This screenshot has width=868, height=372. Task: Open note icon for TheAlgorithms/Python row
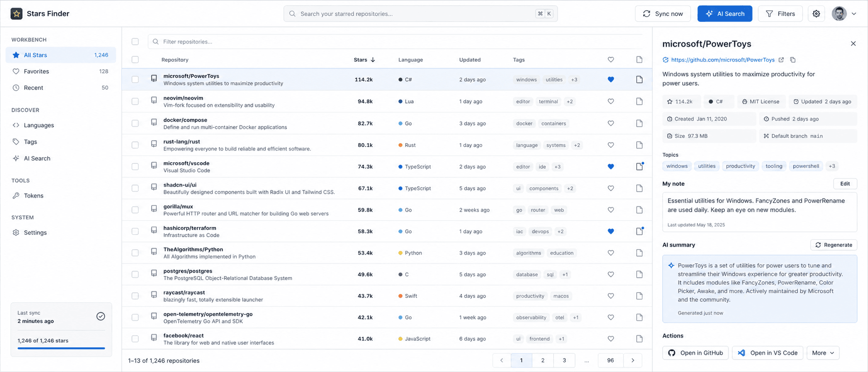pyautogui.click(x=639, y=253)
